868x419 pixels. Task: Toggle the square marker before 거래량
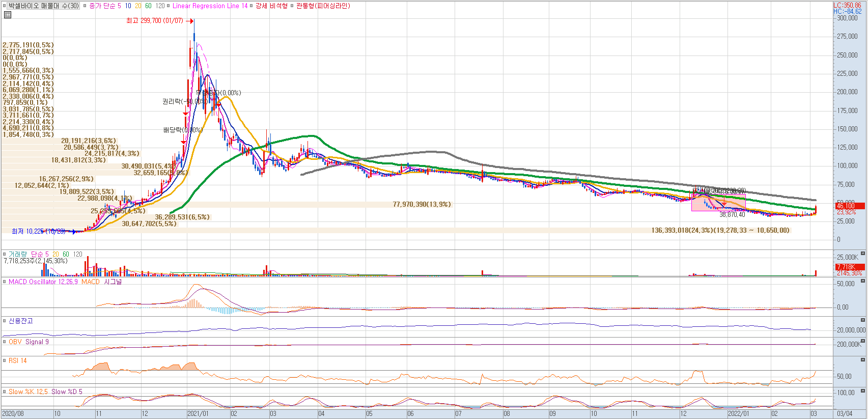tap(5, 254)
